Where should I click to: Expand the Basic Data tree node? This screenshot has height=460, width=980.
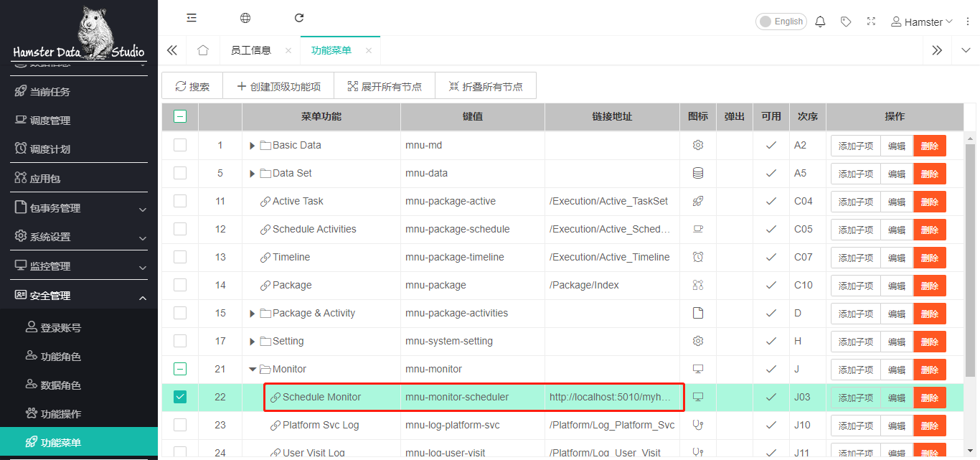tap(252, 146)
